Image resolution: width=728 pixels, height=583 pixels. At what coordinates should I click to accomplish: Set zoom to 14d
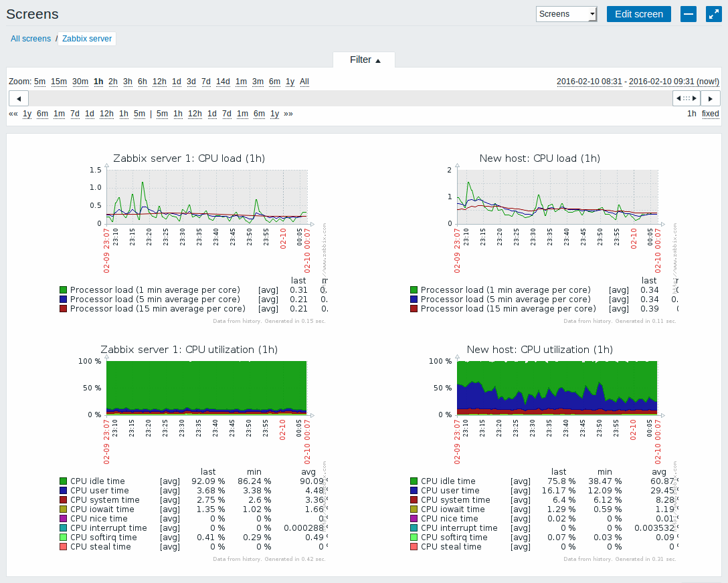[223, 82]
